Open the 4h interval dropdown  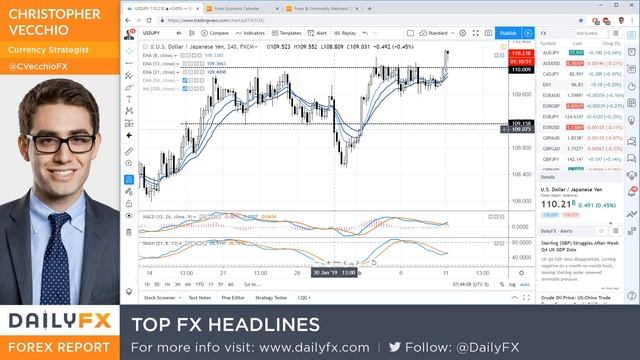pos(179,33)
